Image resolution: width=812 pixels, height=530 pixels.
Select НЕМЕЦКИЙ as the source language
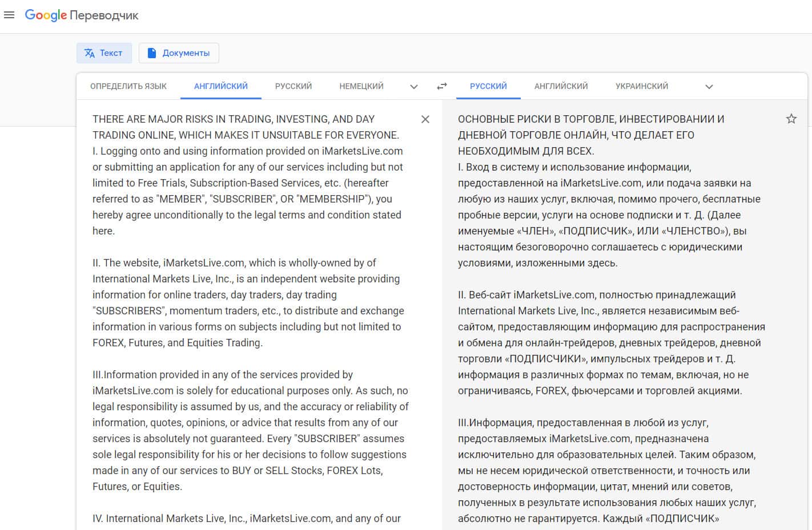(x=361, y=86)
